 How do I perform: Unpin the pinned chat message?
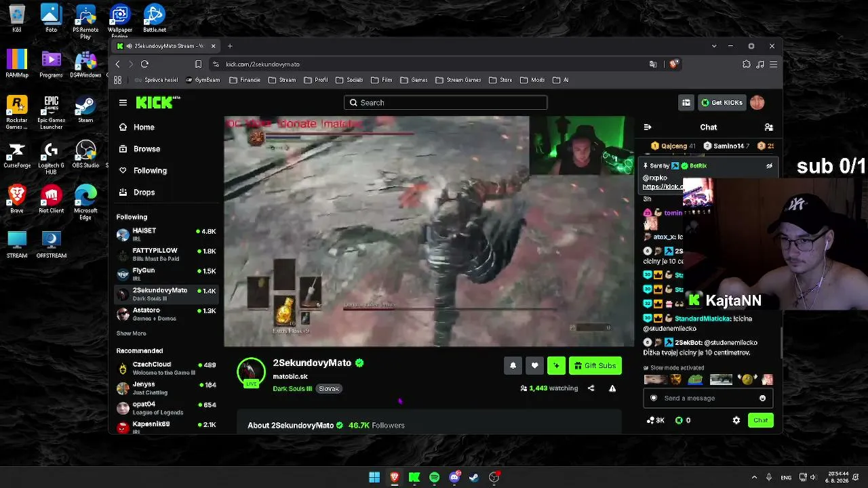(x=769, y=165)
